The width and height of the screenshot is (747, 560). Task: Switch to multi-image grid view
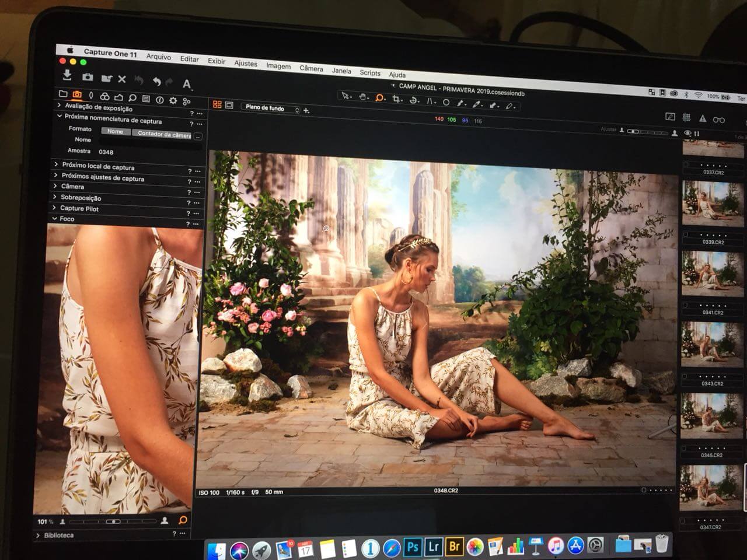click(217, 104)
